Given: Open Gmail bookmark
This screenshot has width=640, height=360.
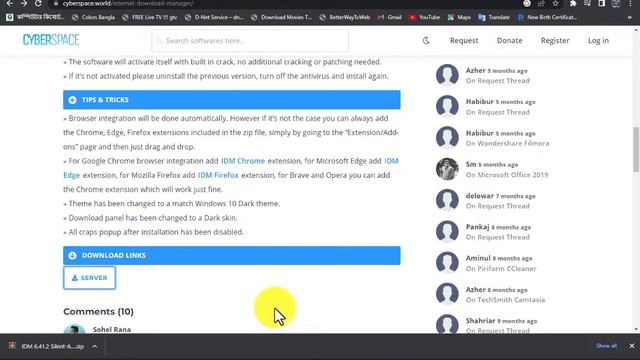Looking at the screenshot, I should click(390, 17).
